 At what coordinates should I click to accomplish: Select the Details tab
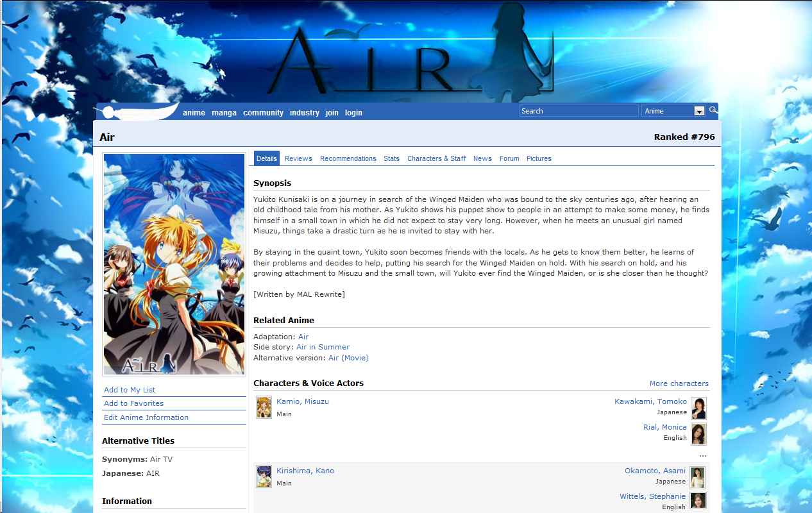266,158
